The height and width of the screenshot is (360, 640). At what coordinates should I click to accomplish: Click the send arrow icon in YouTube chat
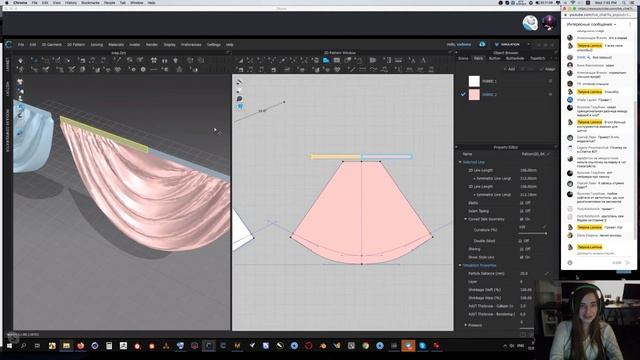click(628, 262)
